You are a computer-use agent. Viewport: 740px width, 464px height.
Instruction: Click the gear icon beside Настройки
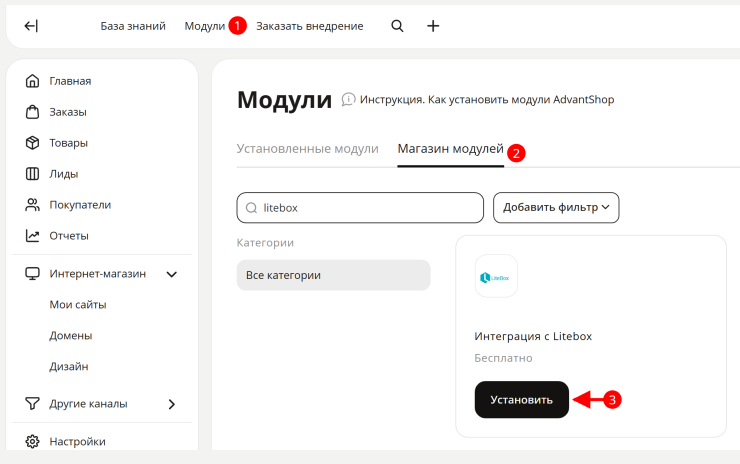[32, 441]
